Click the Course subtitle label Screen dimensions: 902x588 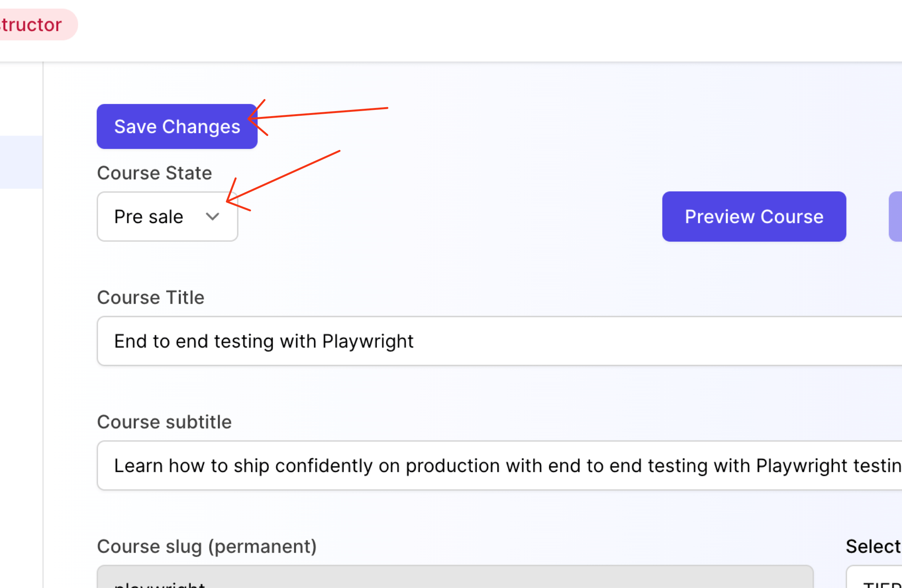(164, 422)
